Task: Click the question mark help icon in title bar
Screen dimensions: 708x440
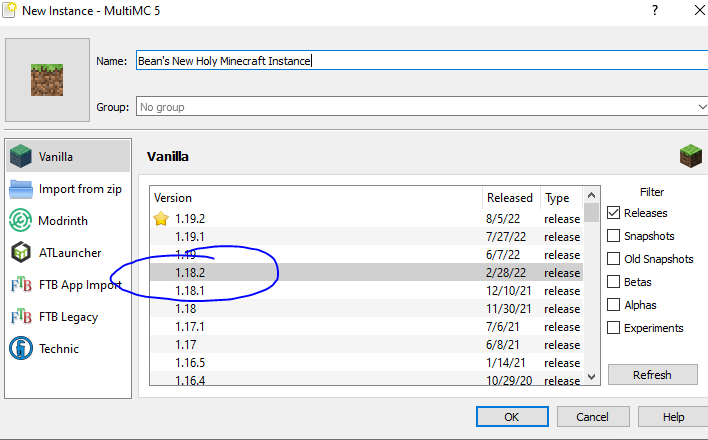Action: [x=655, y=10]
